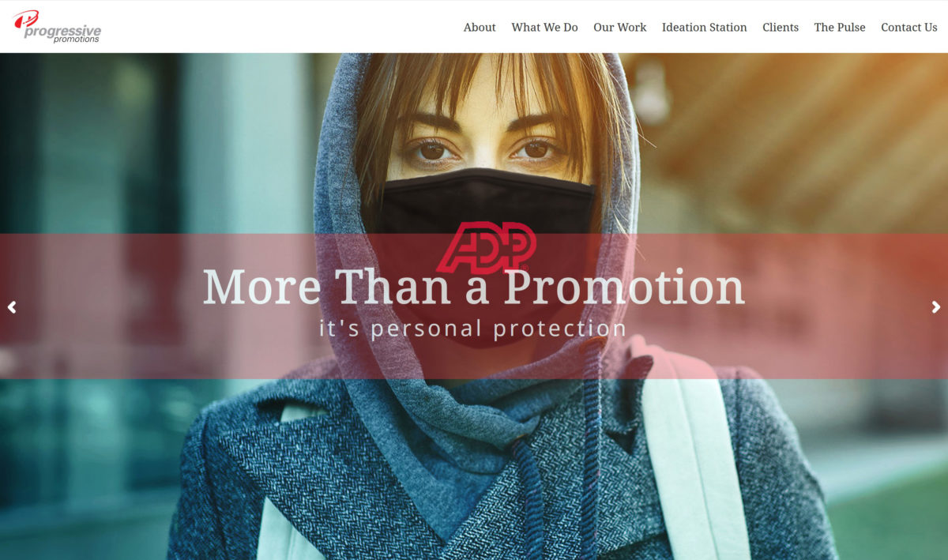Click the 'More Than a Promotion' headline
The height and width of the screenshot is (560, 948).
tap(474, 287)
